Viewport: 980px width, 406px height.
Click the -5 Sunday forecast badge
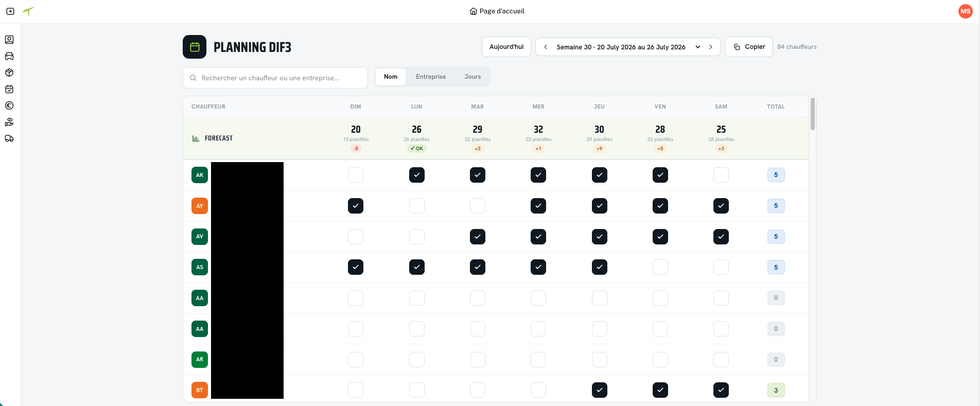coord(356,149)
